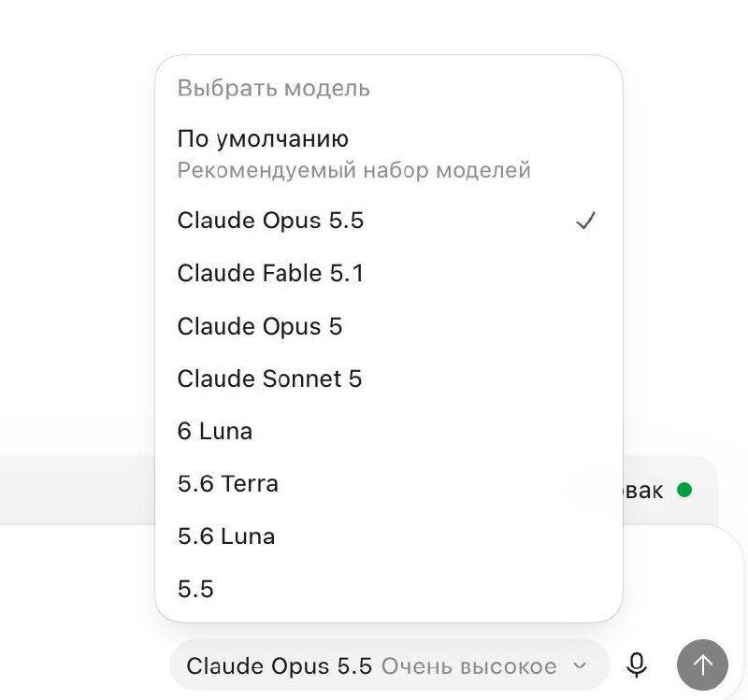Image resolution: width=748 pixels, height=700 pixels.
Task: Click Рекомендуемый набор моделей subtitle
Action: pos(354,170)
